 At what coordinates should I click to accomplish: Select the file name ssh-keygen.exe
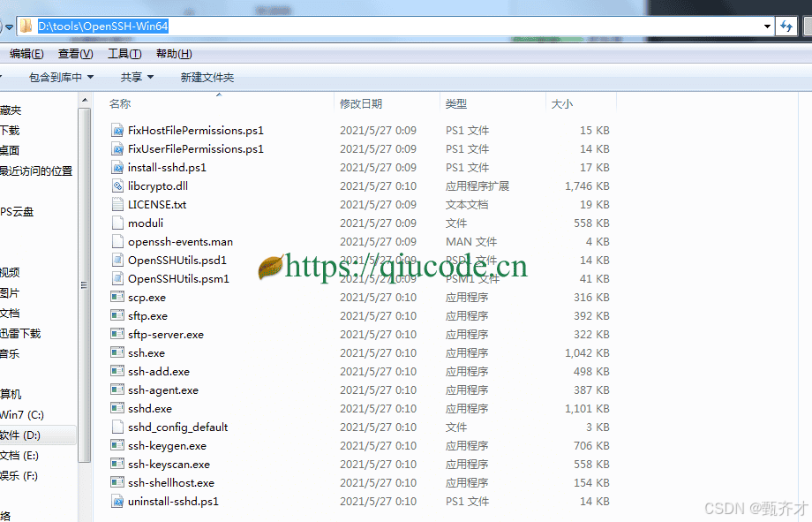pyautogui.click(x=168, y=446)
